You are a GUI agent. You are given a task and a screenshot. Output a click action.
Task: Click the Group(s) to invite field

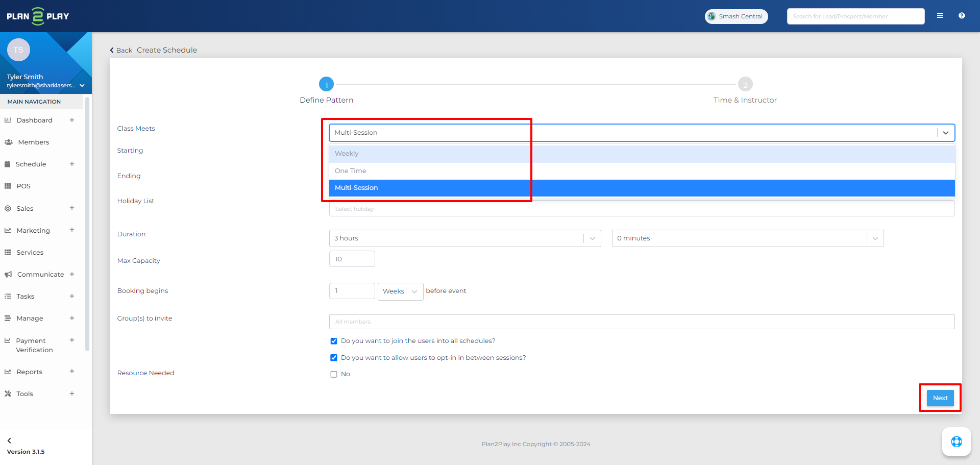[x=642, y=322]
